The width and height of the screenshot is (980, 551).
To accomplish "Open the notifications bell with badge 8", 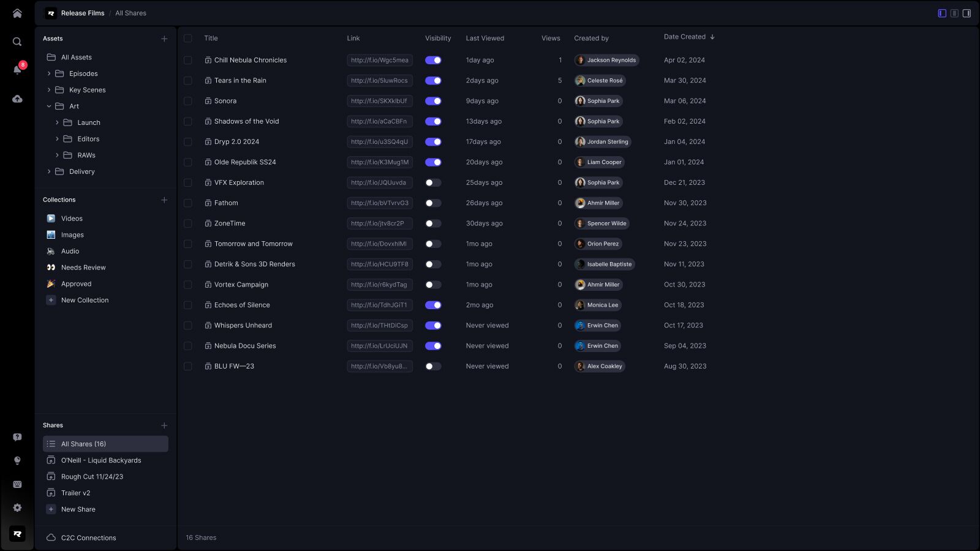I will [17, 69].
